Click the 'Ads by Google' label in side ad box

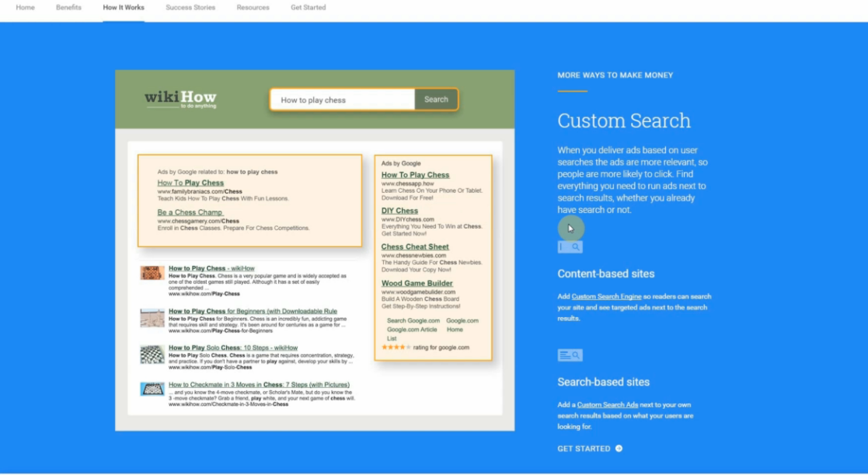tap(401, 163)
